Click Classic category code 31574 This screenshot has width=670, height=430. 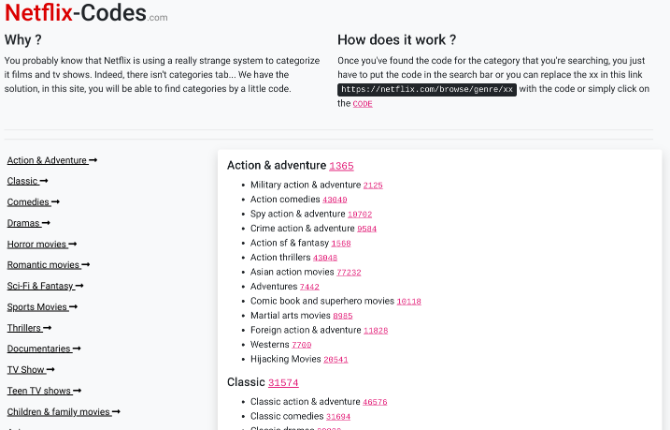point(283,382)
